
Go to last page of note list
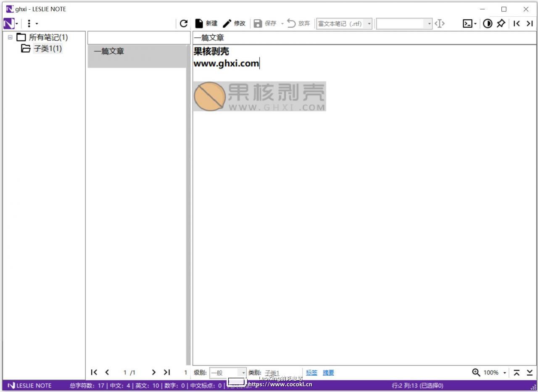point(167,372)
